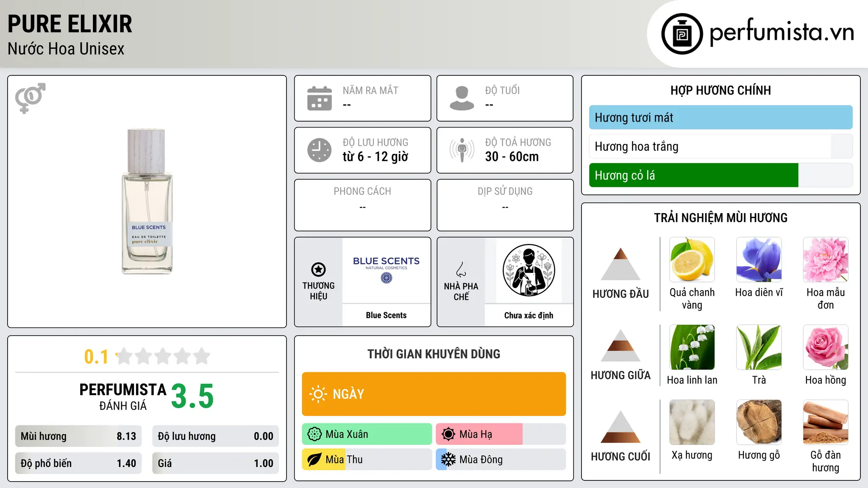Select the Hoa diên vĩ iris image
The height and width of the screenshot is (488, 868).
(x=759, y=260)
